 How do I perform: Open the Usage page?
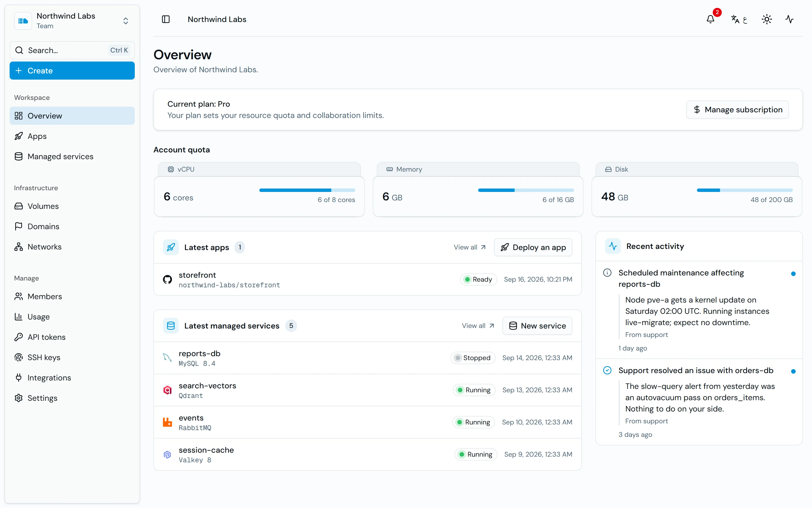point(72,316)
